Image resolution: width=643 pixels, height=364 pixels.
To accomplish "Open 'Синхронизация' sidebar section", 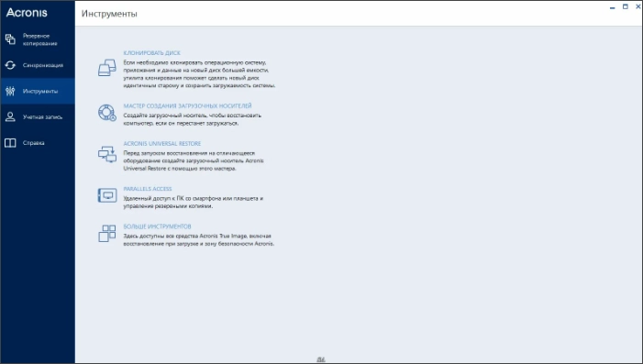I will coord(38,65).
